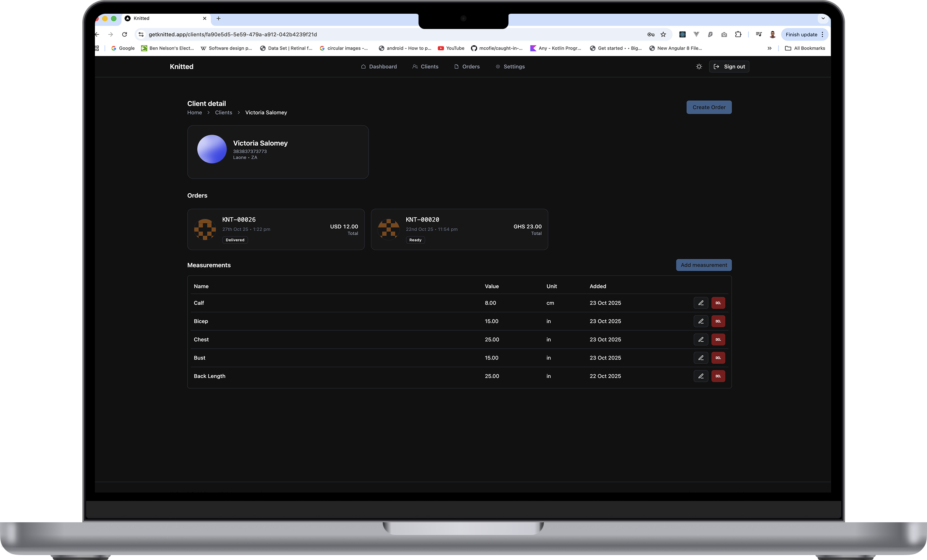Click the Create Order button
This screenshot has height=560, width=927.
709,108
